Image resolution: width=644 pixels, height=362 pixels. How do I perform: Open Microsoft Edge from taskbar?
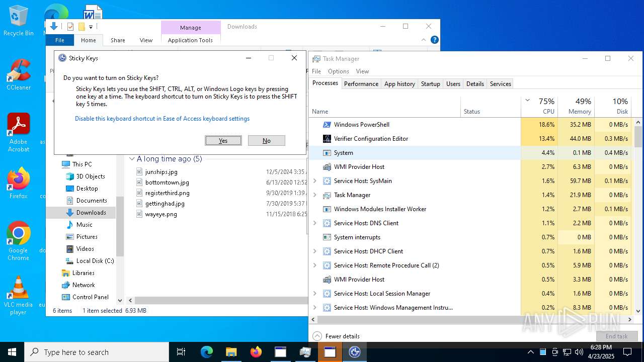[207, 352]
